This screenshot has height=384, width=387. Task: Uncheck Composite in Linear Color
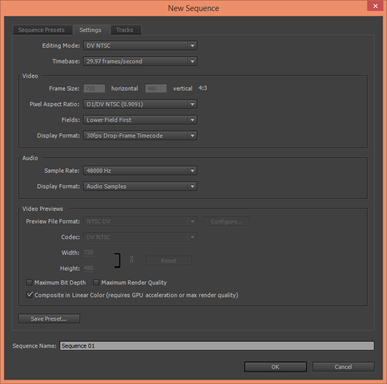(29, 295)
